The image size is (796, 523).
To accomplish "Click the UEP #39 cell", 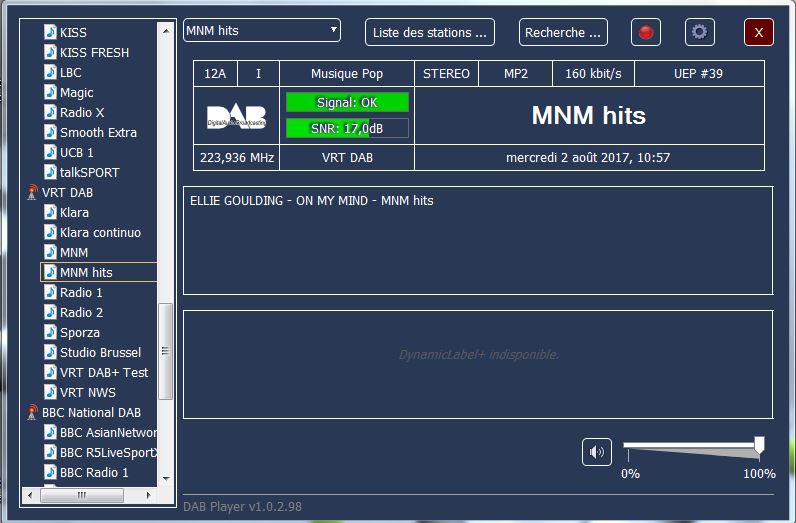I will tap(699, 74).
